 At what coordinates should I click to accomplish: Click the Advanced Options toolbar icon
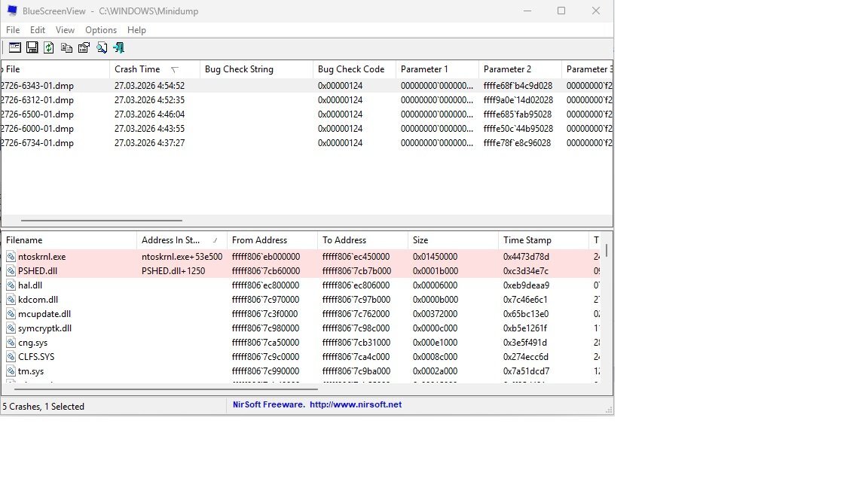click(x=14, y=47)
